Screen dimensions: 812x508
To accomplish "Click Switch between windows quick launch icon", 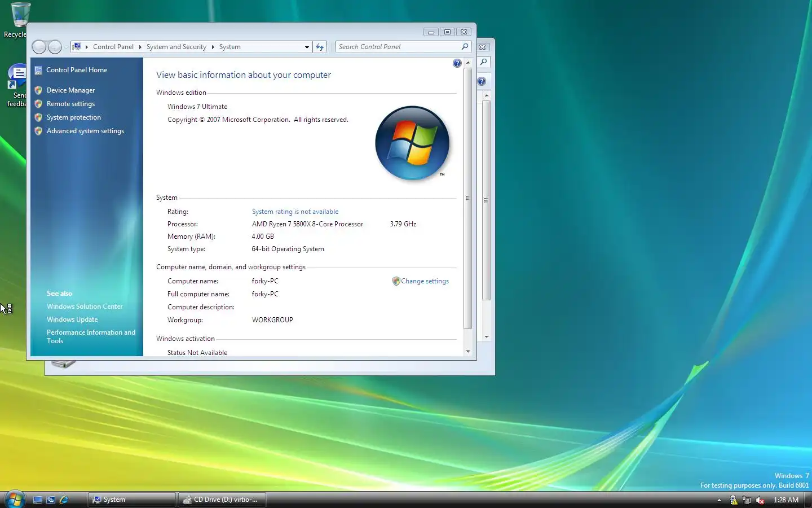I will coord(51,500).
